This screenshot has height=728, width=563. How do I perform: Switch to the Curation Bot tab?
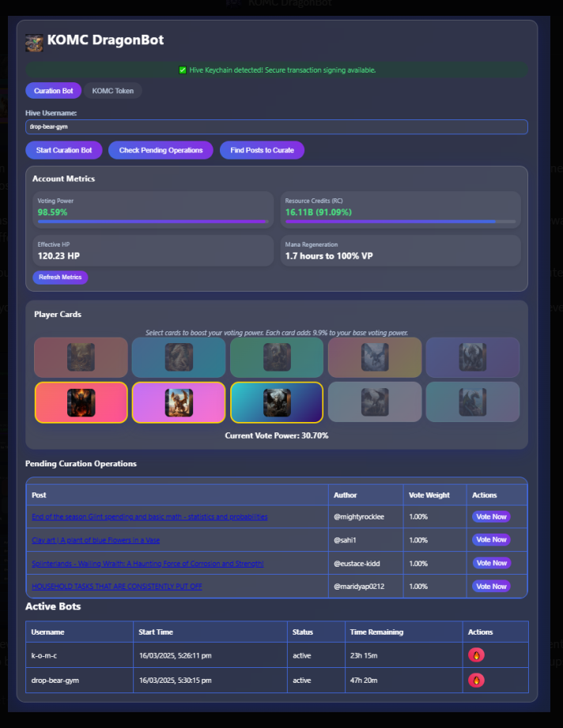click(54, 91)
